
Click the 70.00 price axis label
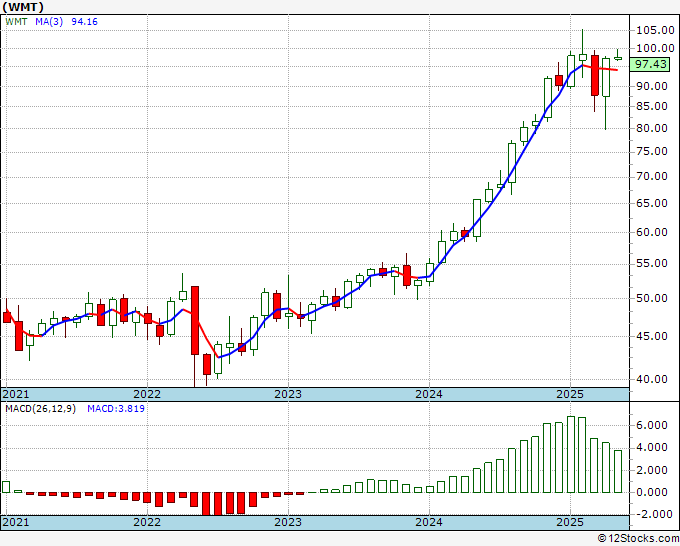[652, 177]
